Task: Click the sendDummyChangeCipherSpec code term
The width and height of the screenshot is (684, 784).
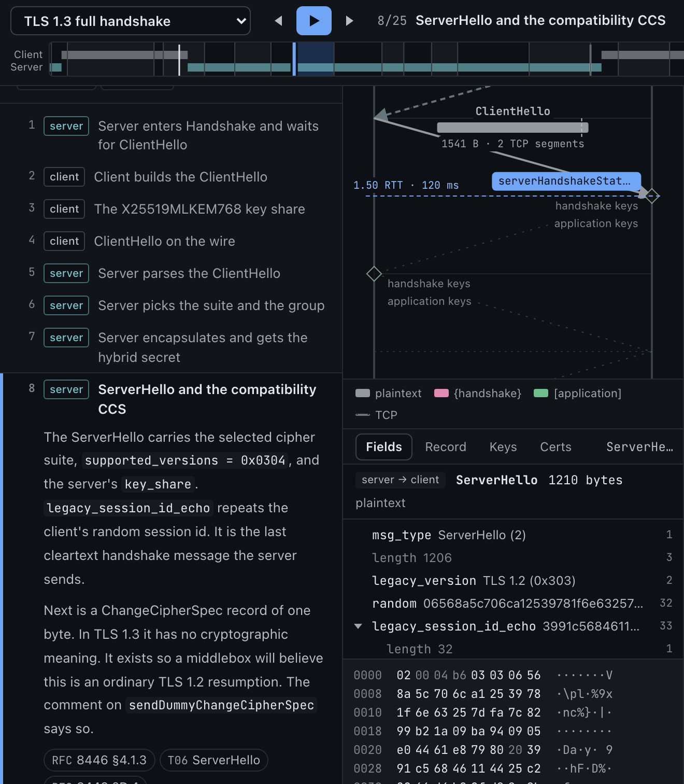Action: tap(221, 705)
